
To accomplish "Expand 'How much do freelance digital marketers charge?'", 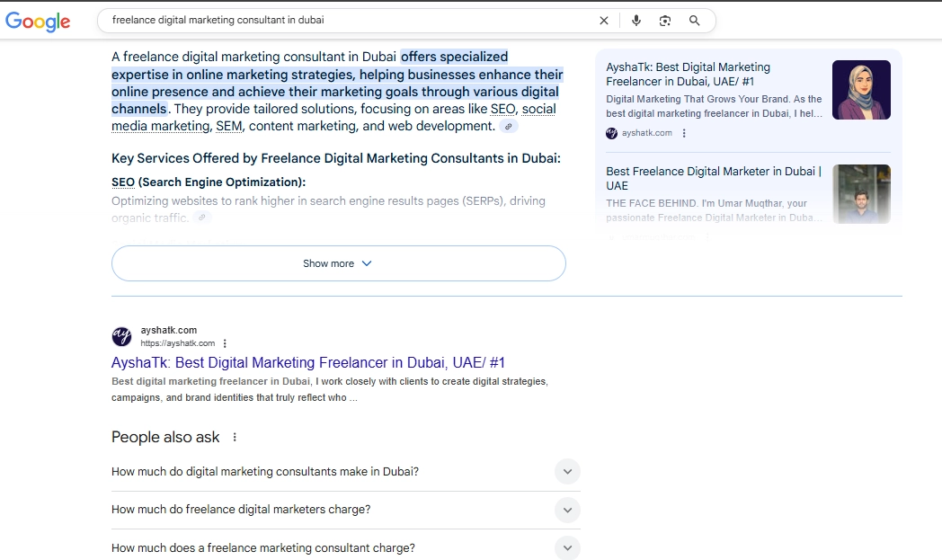I will coord(345,510).
